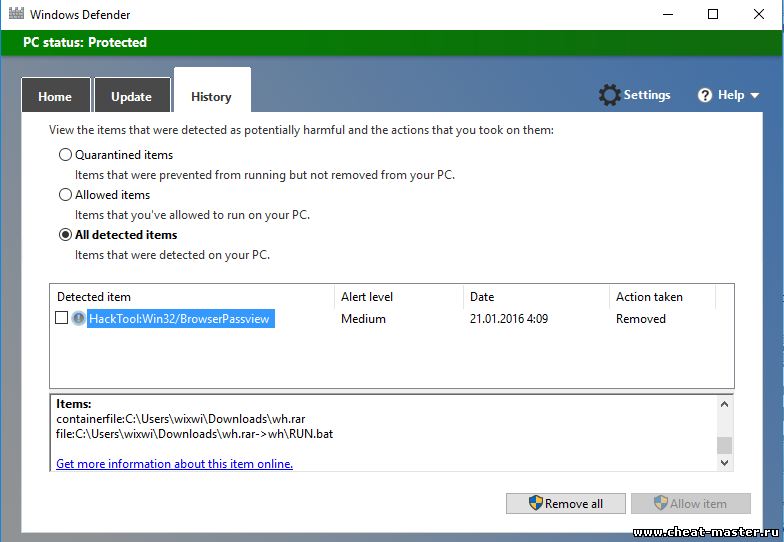Viewport: 784px width, 542px height.
Task: Switch to the Update tab
Action: [132, 94]
